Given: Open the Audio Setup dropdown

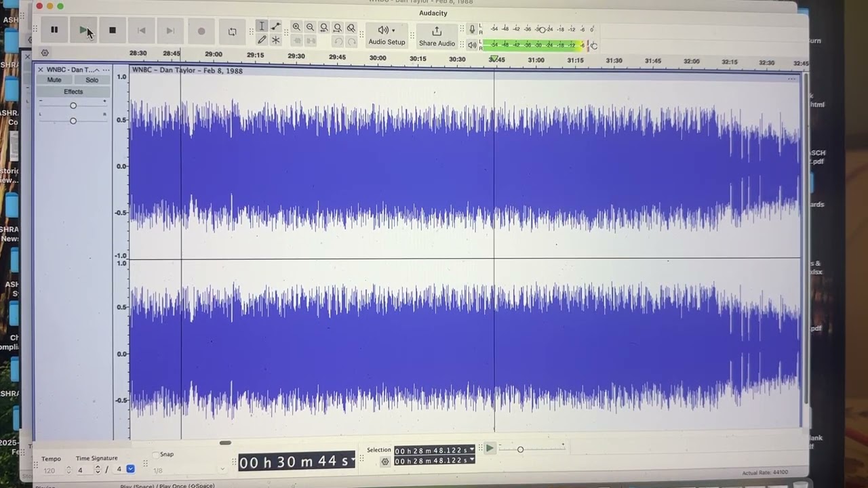Looking at the screenshot, I should pyautogui.click(x=387, y=35).
